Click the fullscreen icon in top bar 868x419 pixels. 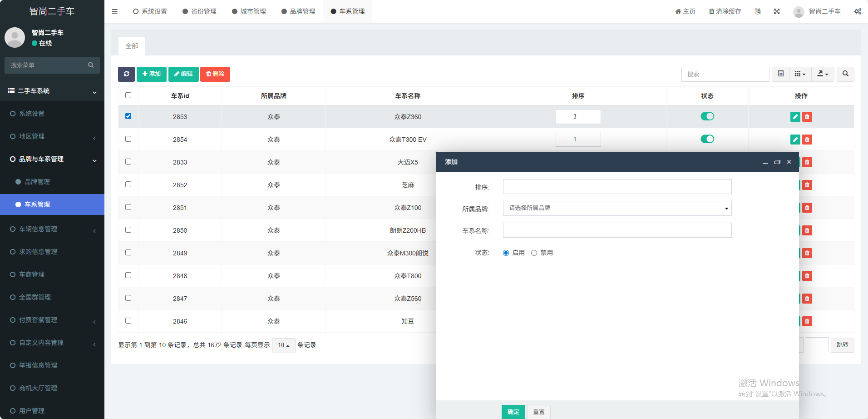tap(777, 11)
